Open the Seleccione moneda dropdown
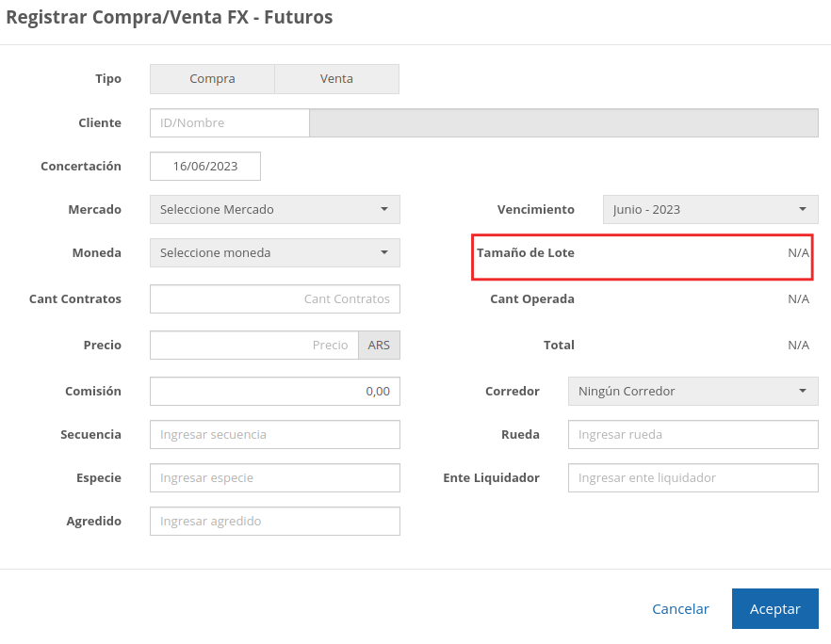 tap(274, 253)
